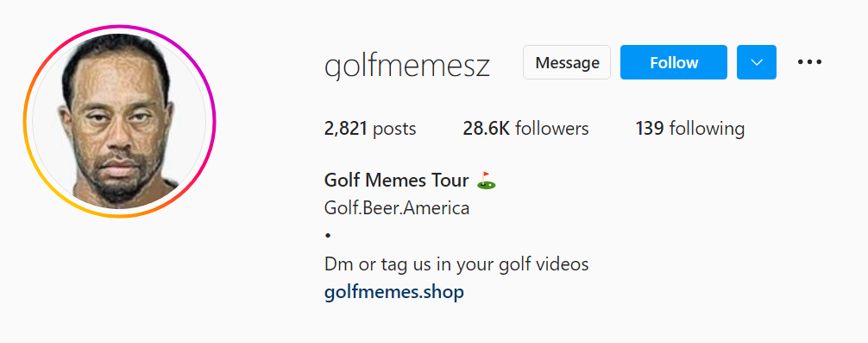Click the word posts in stats row
The width and height of the screenshot is (868, 343).
tap(394, 129)
